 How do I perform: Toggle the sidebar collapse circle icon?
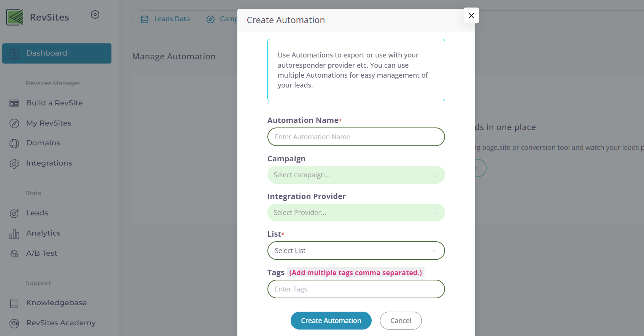coord(95,14)
